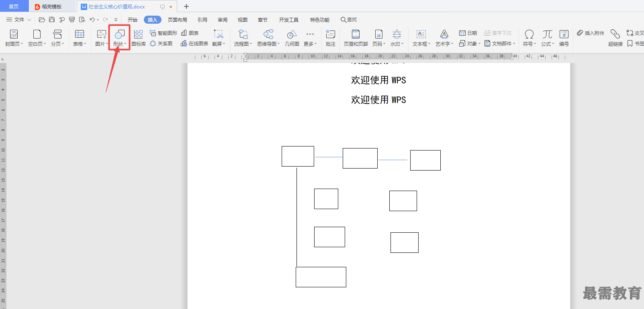Screen dimensions: 644x309
Task: Edit 页眉和页脚 header and footer
Action: tap(356, 38)
